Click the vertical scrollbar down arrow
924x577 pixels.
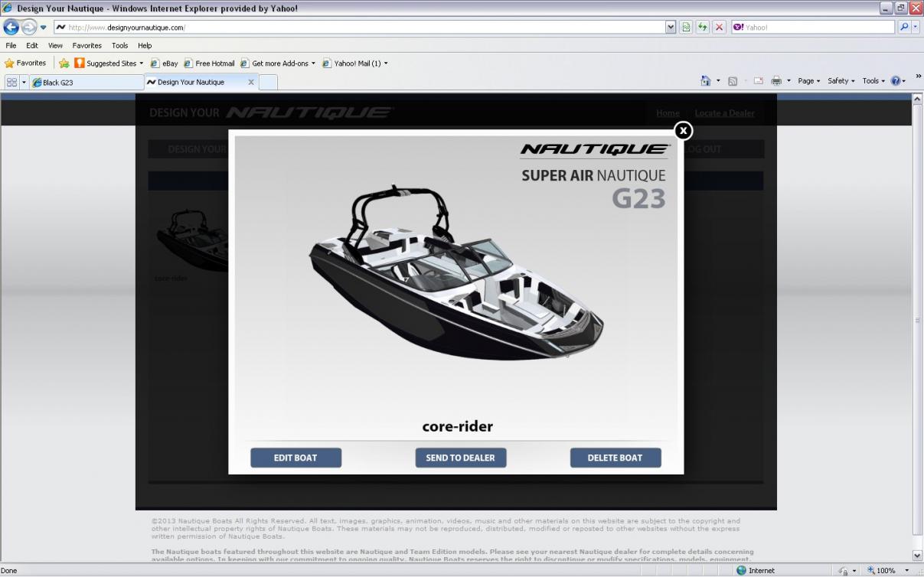(x=918, y=556)
